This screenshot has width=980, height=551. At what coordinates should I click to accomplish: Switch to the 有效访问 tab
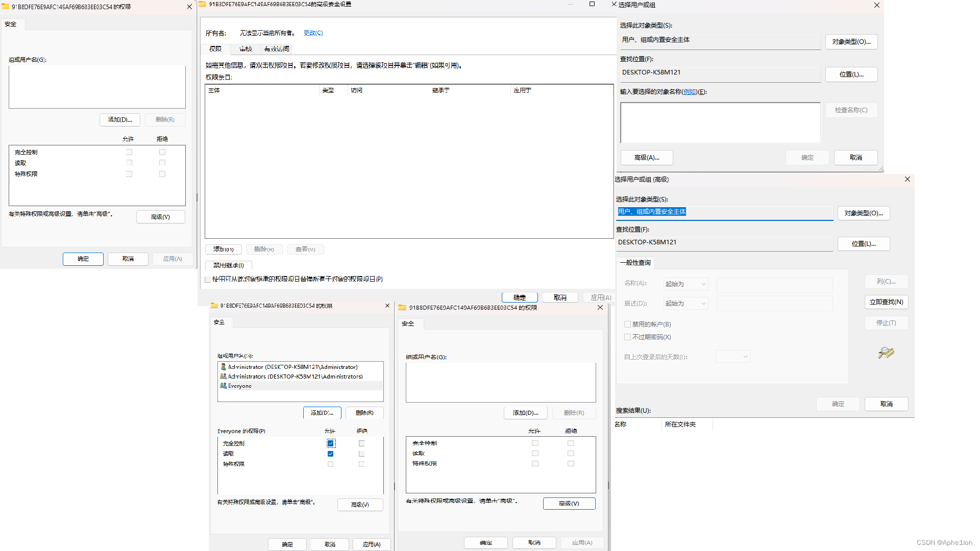pos(277,49)
